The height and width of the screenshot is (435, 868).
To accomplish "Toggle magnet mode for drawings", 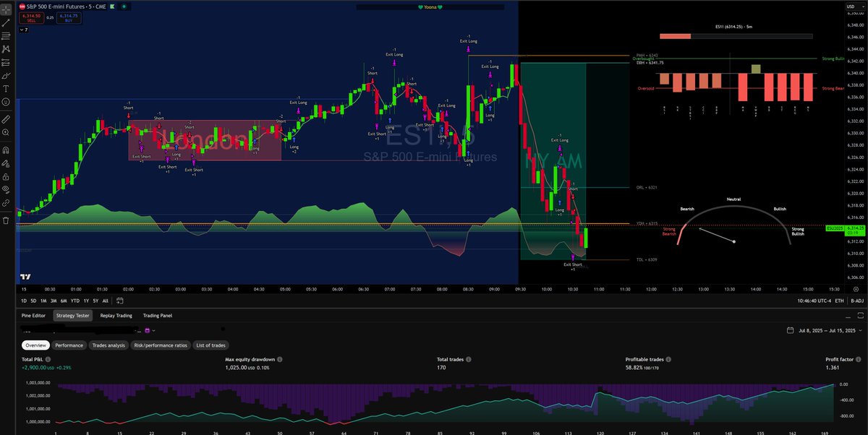I will (7, 150).
